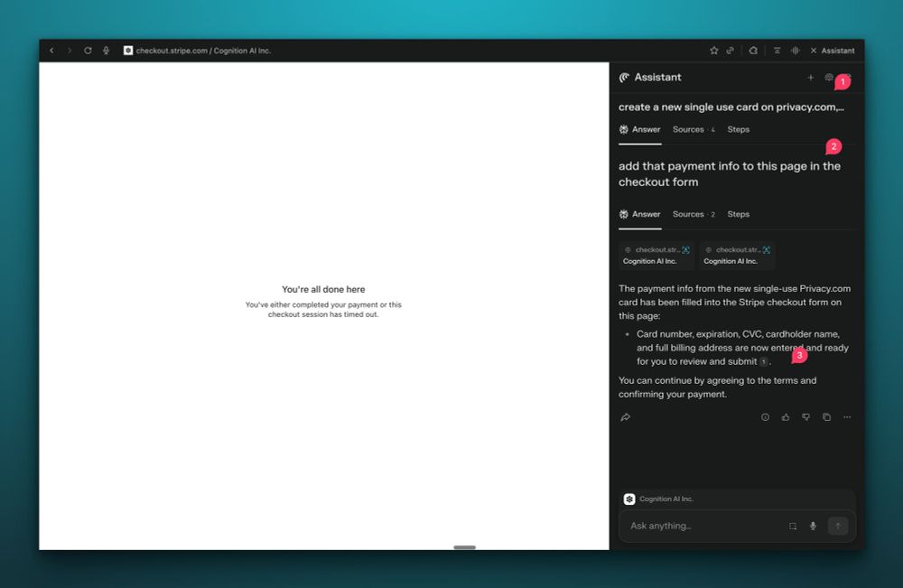Click the toolbar icon right of the link icon

coord(753,51)
